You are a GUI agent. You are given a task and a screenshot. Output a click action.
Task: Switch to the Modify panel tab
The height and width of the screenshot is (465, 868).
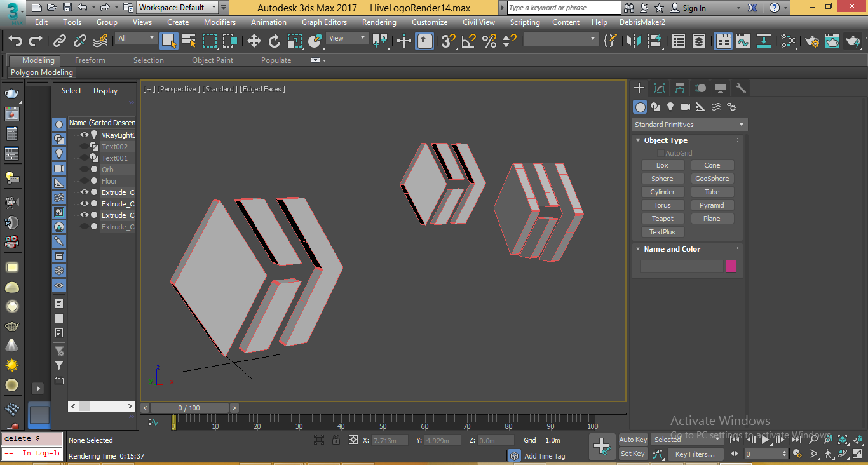click(660, 88)
